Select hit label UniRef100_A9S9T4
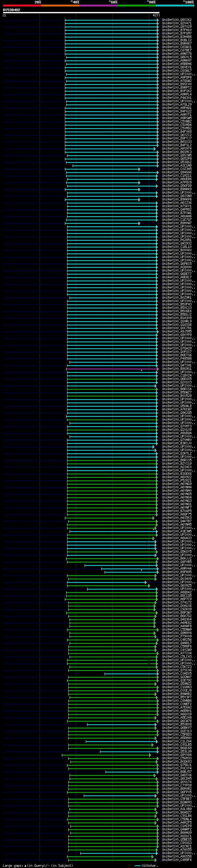Image resolution: width=197 pixels, height=868 pixels. pyautogui.click(x=176, y=149)
